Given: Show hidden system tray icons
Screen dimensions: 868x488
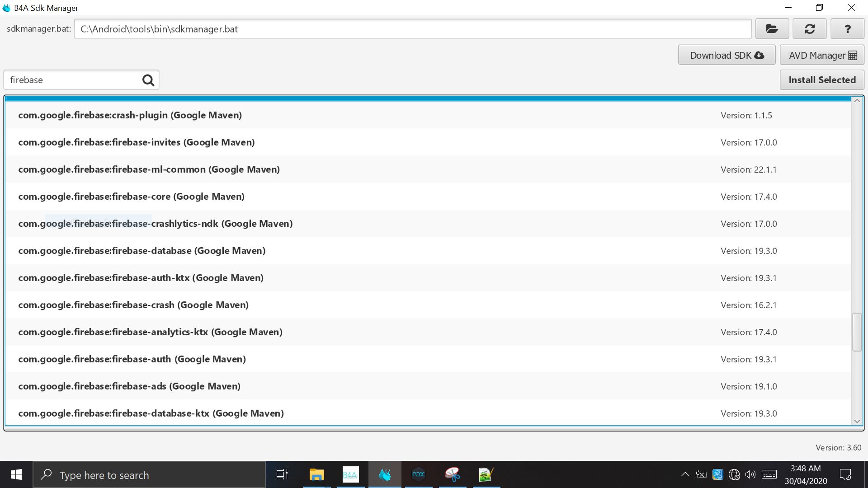Looking at the screenshot, I should [x=685, y=474].
